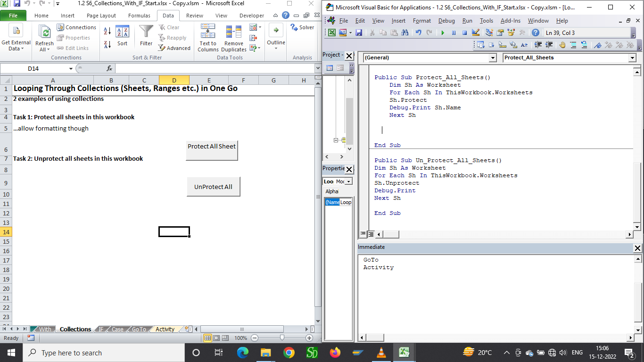644x362 pixels.
Task: Switch to the GoTo sheet tab
Action: [x=139, y=329]
